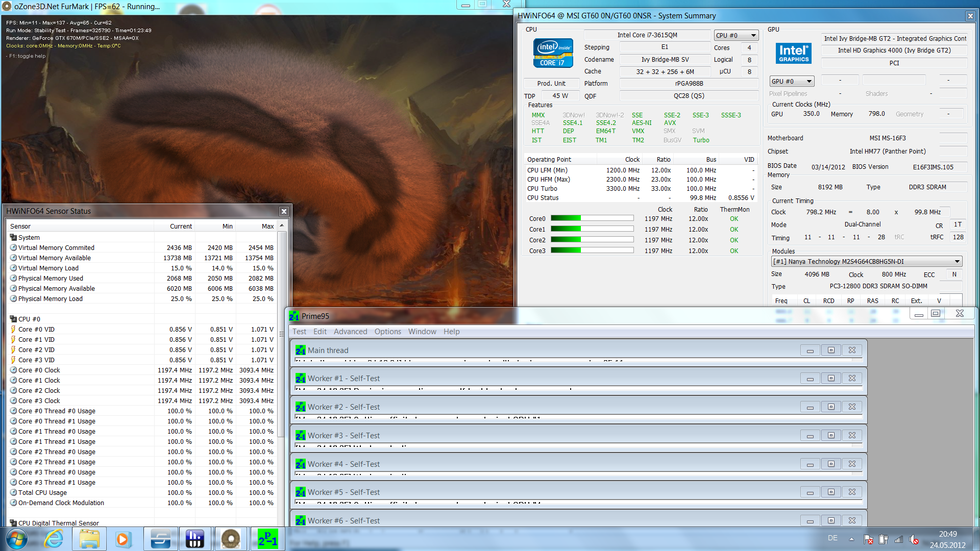Screen dimensions: 980x551
Task: Launch Internet Explorer from the taskbar
Action: pyautogui.click(x=54, y=539)
